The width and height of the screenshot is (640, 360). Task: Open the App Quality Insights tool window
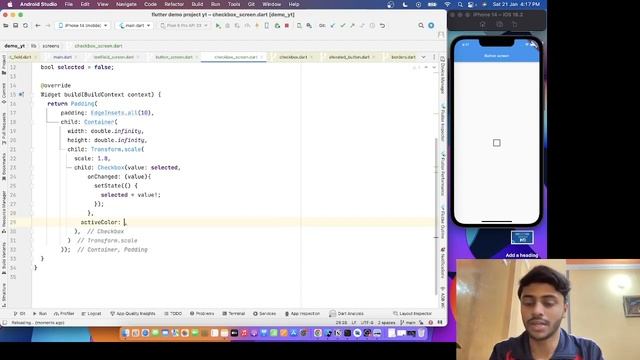point(133,313)
